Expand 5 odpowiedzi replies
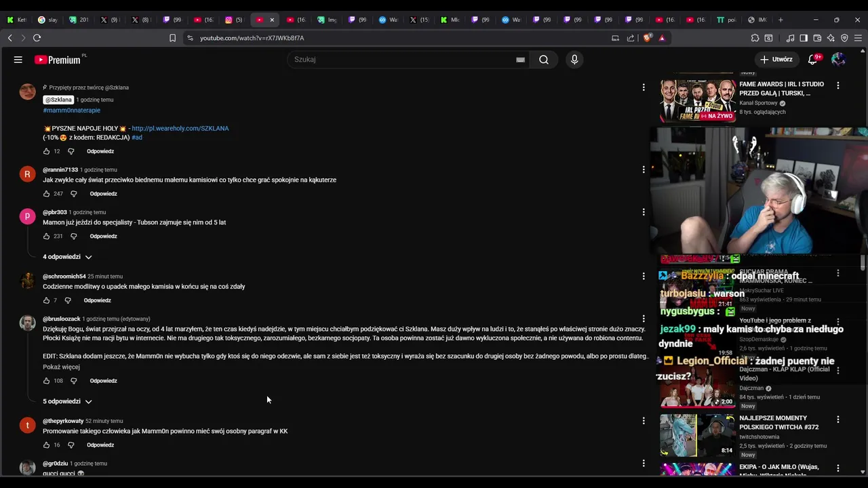868x488 pixels. (67, 401)
